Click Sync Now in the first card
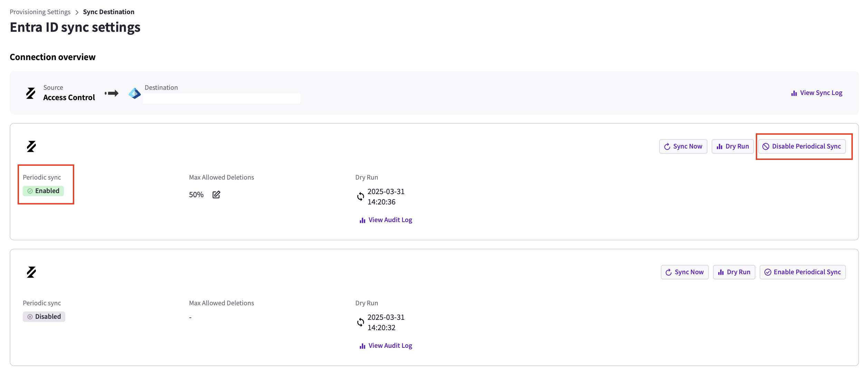The width and height of the screenshot is (868, 382). click(x=683, y=146)
